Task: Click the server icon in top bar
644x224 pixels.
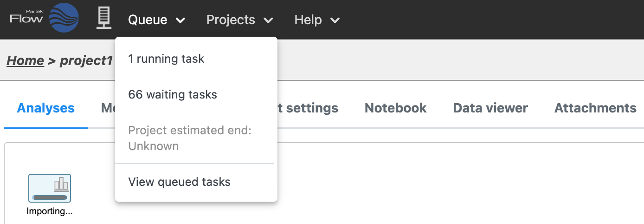Action: 104,19
